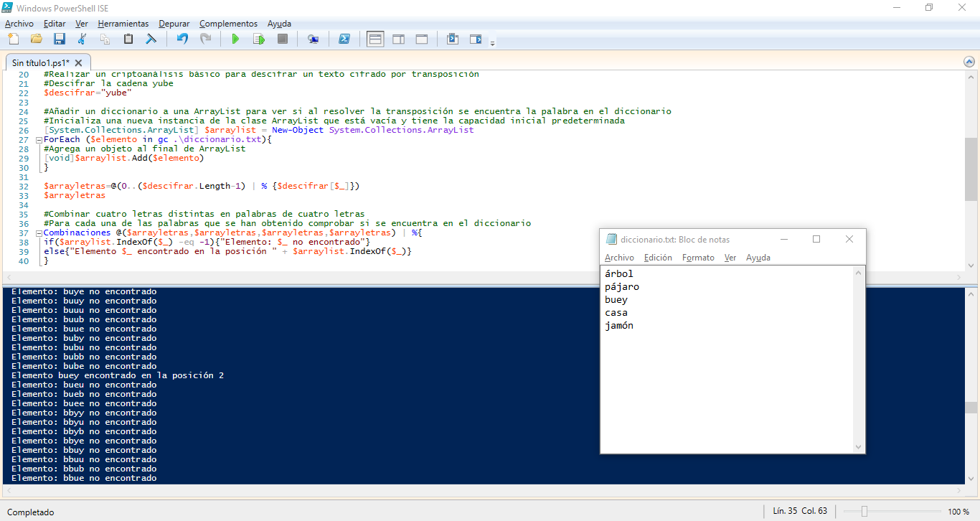This screenshot has width=980, height=521.
Task: Click the $descifrar="yube" code line
Action: click(x=88, y=93)
